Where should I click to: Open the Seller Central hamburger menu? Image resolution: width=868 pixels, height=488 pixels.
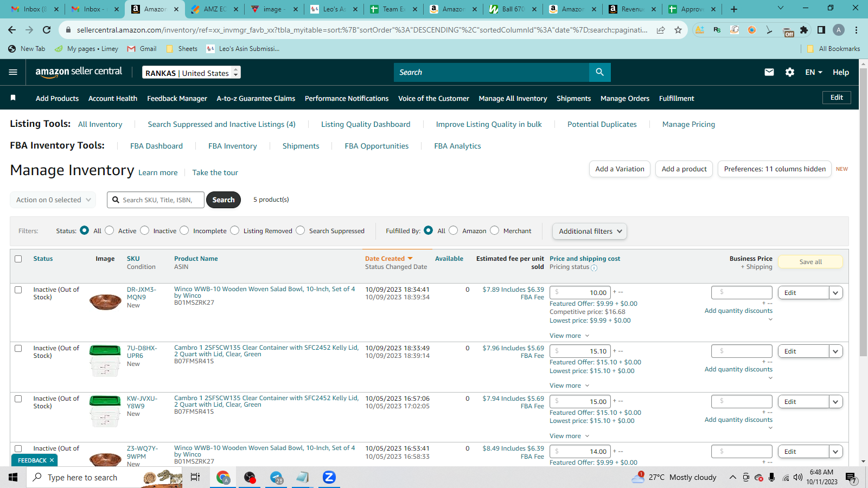[13, 72]
